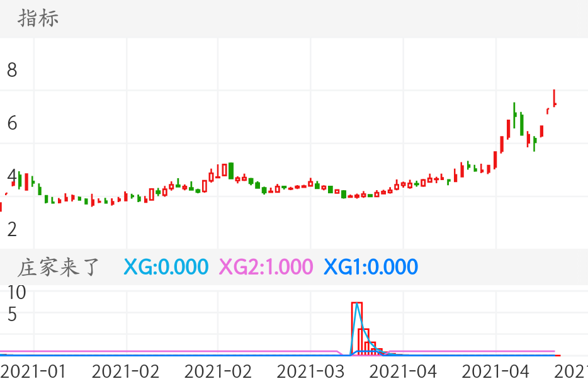This screenshot has width=588, height=391.
Task: Click indicator axis label 5
Action: [12, 314]
